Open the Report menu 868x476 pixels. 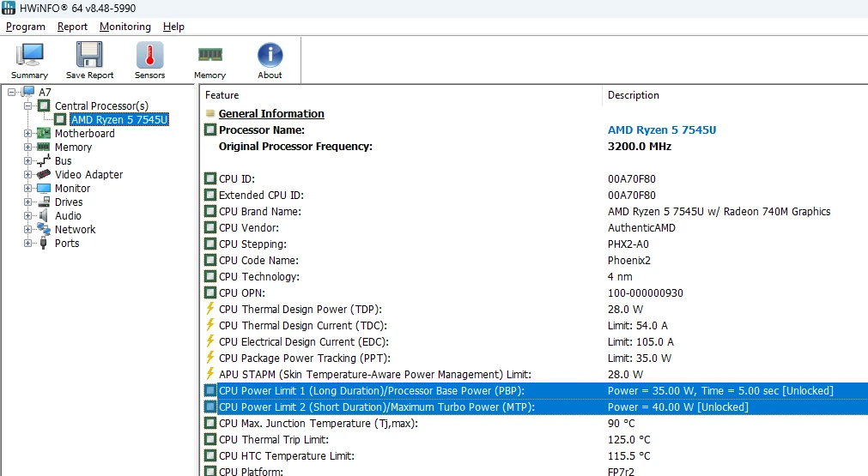coord(72,27)
